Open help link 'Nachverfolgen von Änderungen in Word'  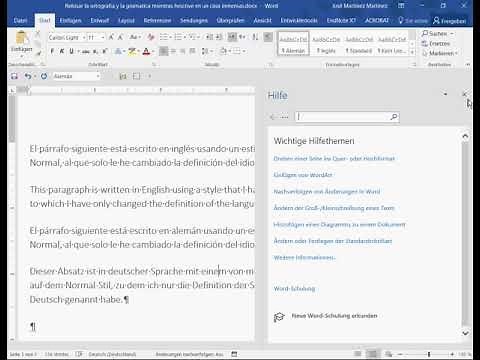coord(327,191)
